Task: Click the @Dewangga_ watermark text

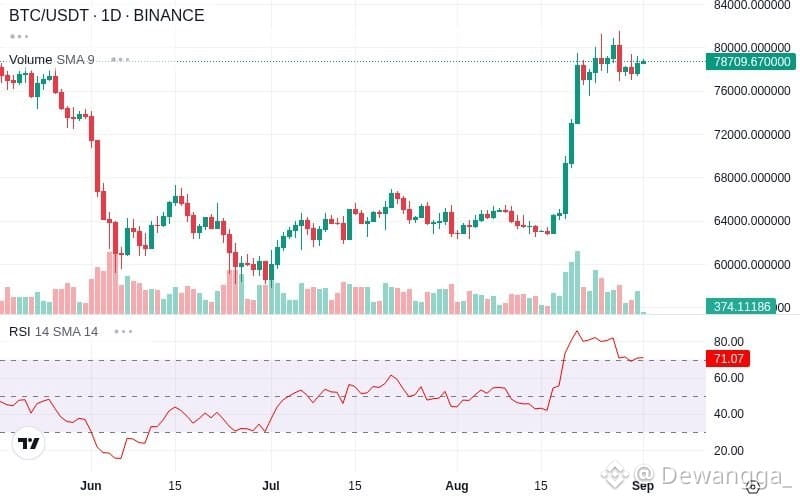Action: [x=714, y=476]
